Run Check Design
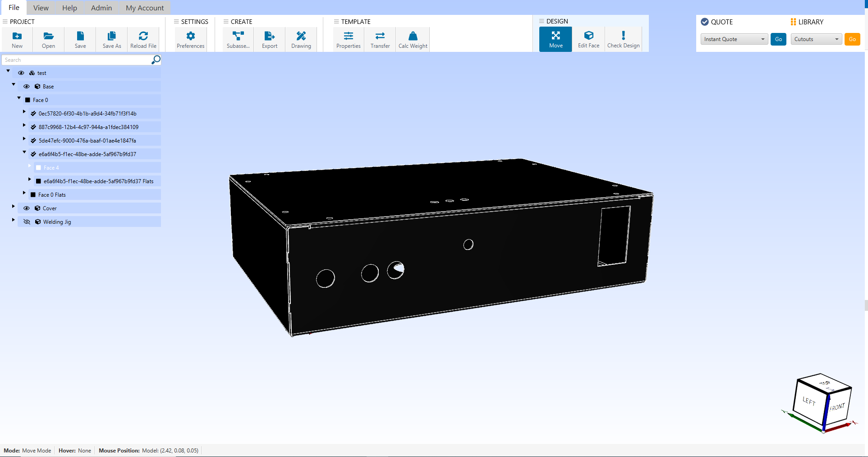This screenshot has width=868, height=457. 623,39
